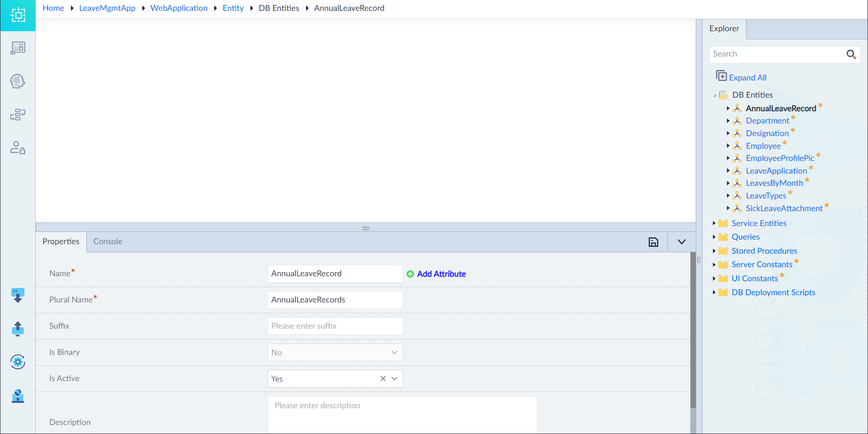This screenshot has width=868, height=434.
Task: Click the Service Entities folder icon
Action: click(723, 223)
